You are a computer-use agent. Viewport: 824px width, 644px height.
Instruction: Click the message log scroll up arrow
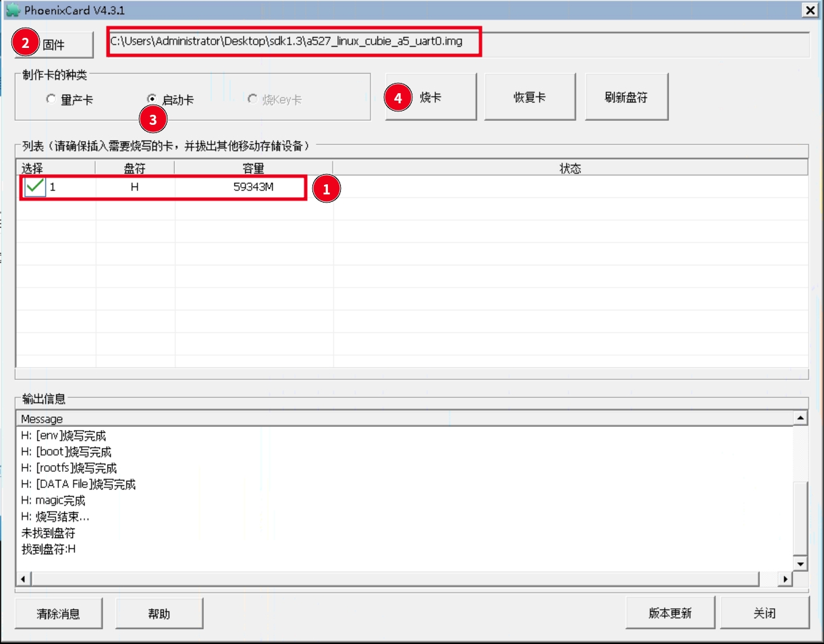pyautogui.click(x=800, y=419)
